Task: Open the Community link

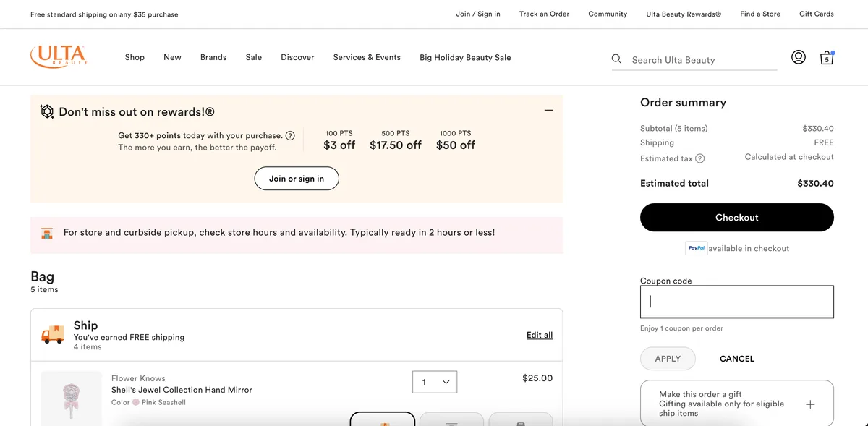Action: [x=608, y=14]
